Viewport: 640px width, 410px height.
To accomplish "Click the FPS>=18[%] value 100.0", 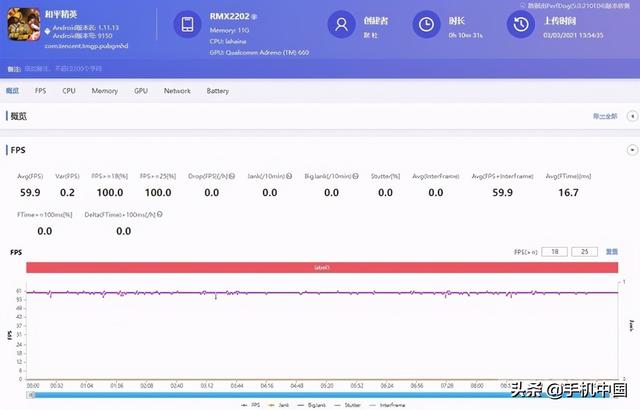I will (x=110, y=193).
